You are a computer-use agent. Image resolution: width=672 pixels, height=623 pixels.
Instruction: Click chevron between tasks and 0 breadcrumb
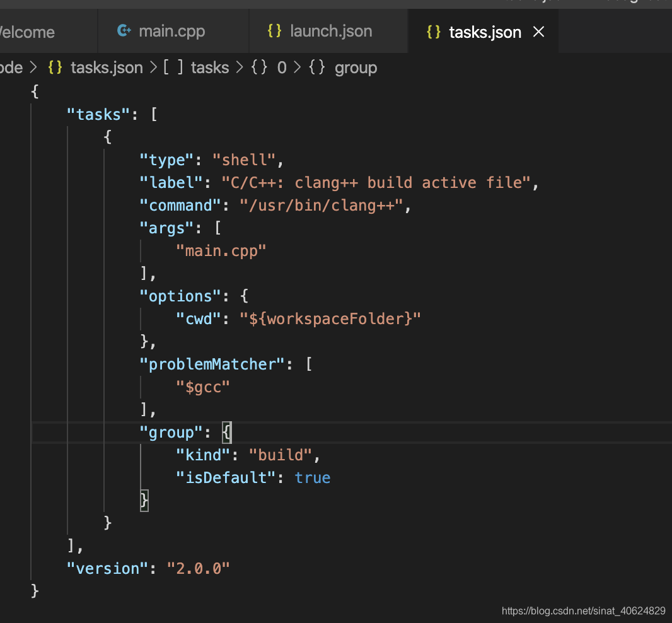coord(240,67)
